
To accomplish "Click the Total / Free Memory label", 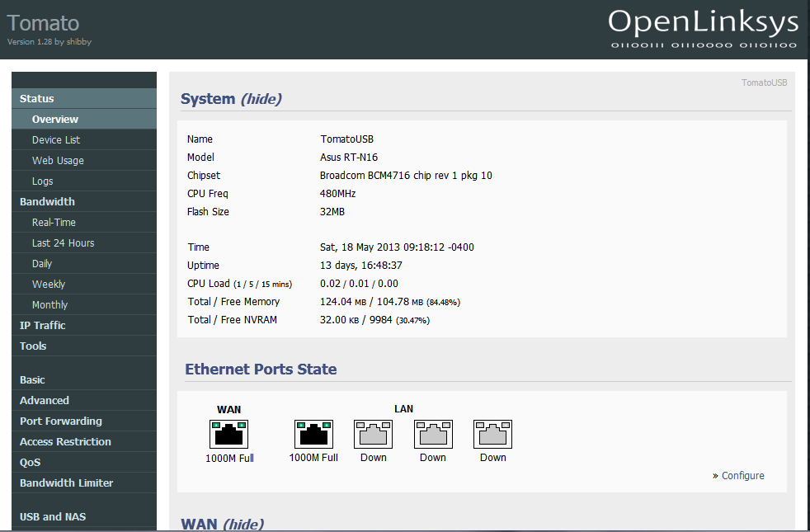I will click(x=233, y=302).
